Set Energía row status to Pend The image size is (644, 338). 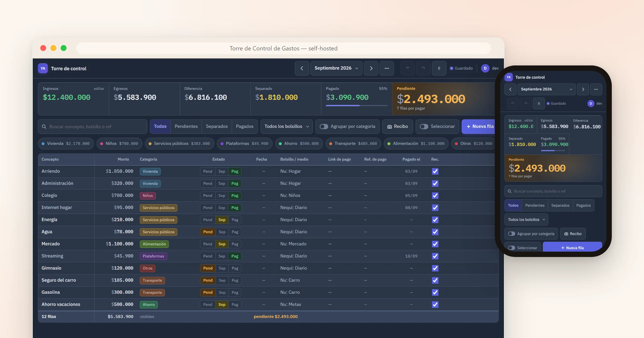click(208, 220)
